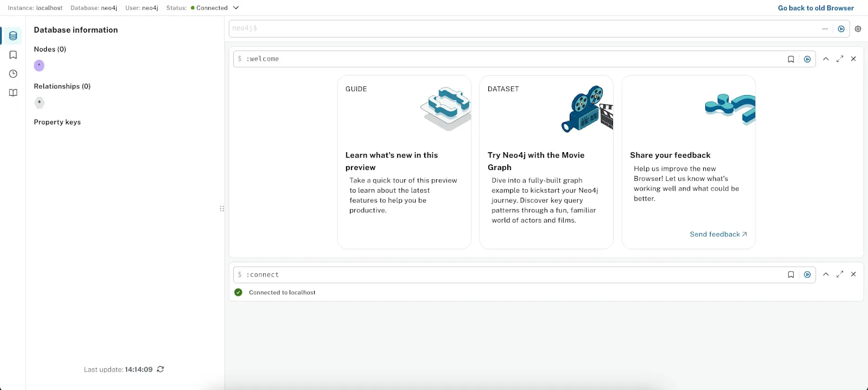The height and width of the screenshot is (390, 868).
Task: Click the Instance: localhost label
Action: 35,8
